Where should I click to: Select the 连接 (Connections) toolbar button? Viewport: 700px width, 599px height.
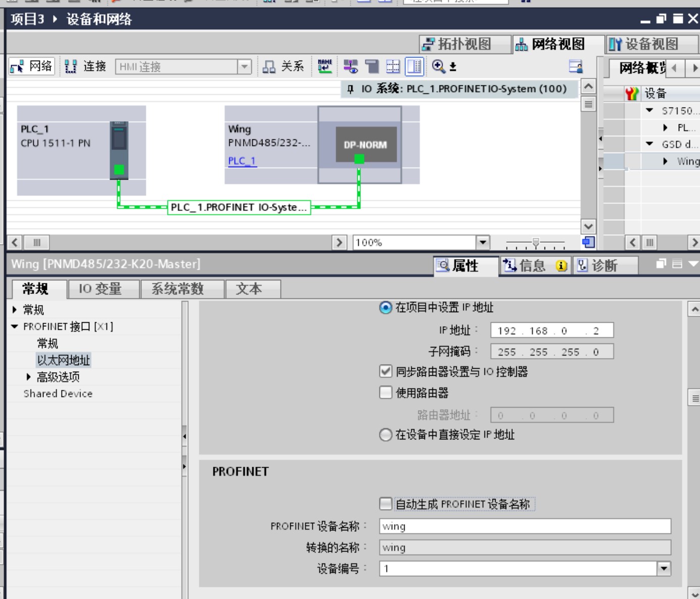pos(85,66)
